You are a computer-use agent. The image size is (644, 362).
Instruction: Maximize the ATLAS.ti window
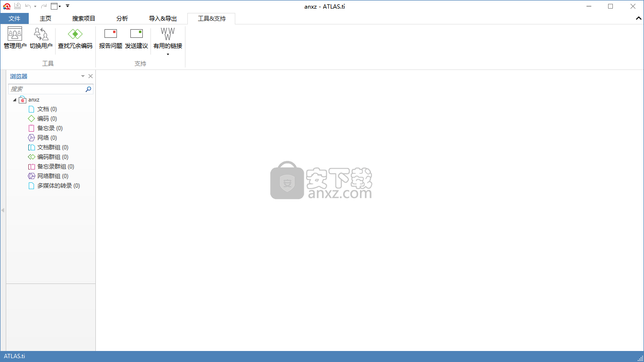610,6
